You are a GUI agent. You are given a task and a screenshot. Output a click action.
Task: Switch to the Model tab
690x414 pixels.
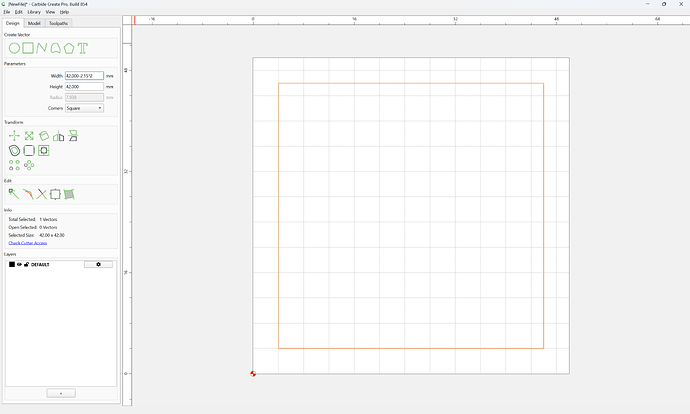click(34, 23)
